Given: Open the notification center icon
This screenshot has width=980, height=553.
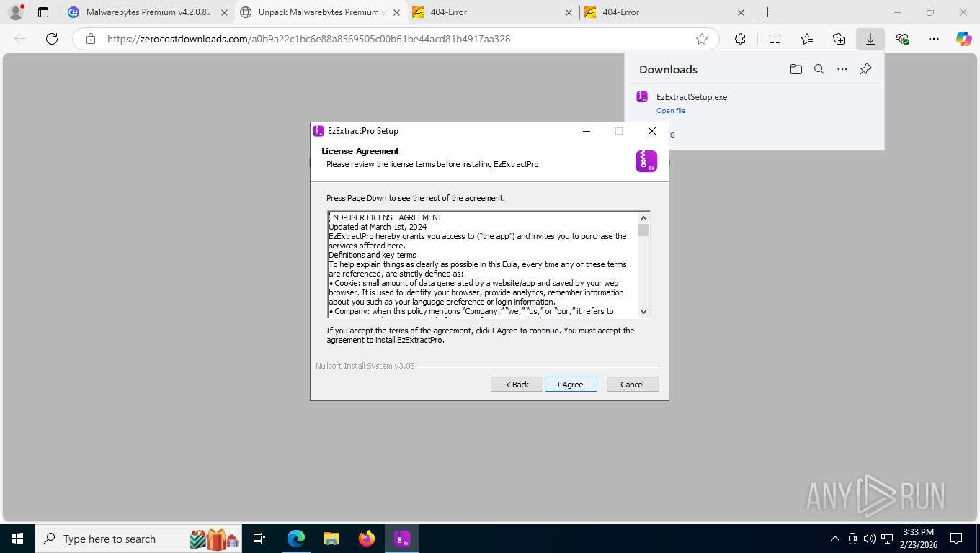Looking at the screenshot, I should pyautogui.click(x=956, y=539).
